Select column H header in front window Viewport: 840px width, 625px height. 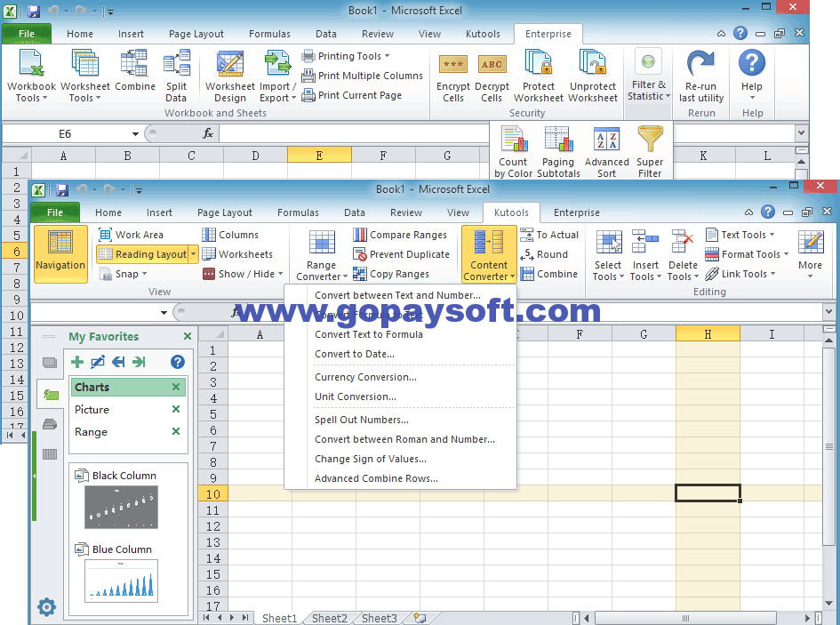(708, 334)
